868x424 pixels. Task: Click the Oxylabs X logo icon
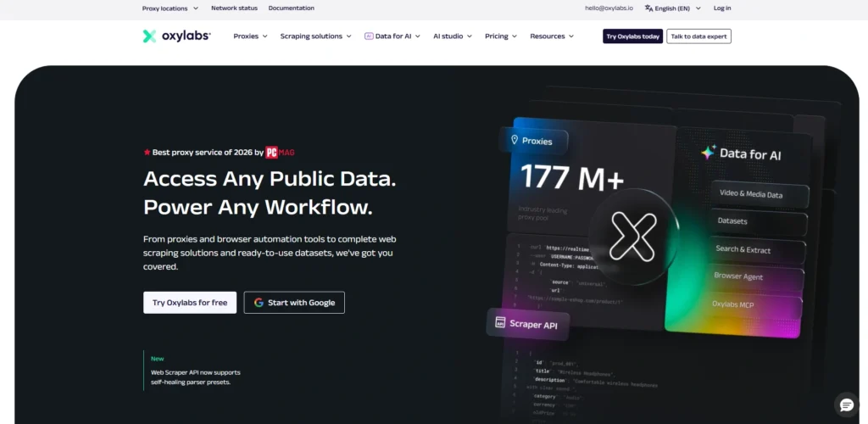point(149,36)
